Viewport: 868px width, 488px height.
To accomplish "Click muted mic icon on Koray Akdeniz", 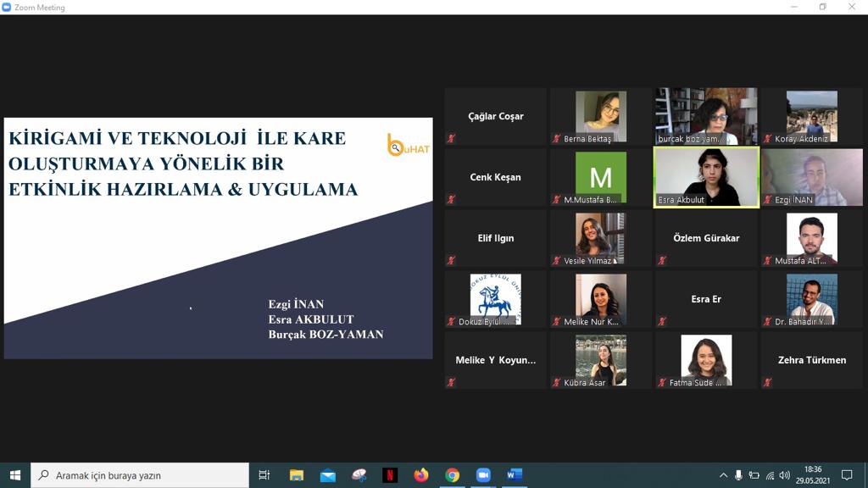I will (x=767, y=138).
